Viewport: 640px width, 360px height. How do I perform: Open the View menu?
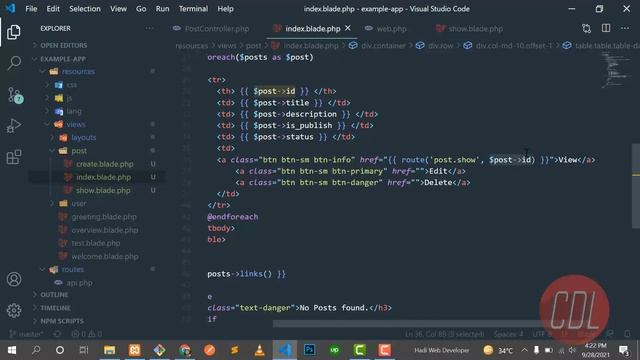click(118, 9)
